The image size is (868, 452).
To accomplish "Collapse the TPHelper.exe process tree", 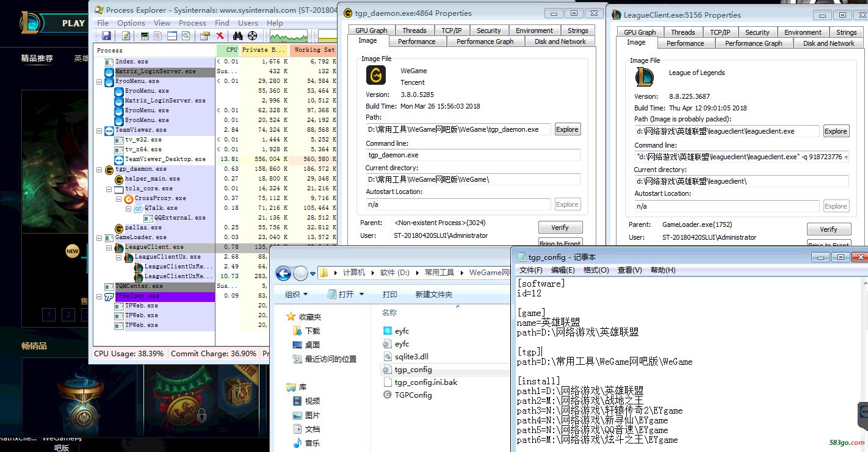I will pos(99,296).
